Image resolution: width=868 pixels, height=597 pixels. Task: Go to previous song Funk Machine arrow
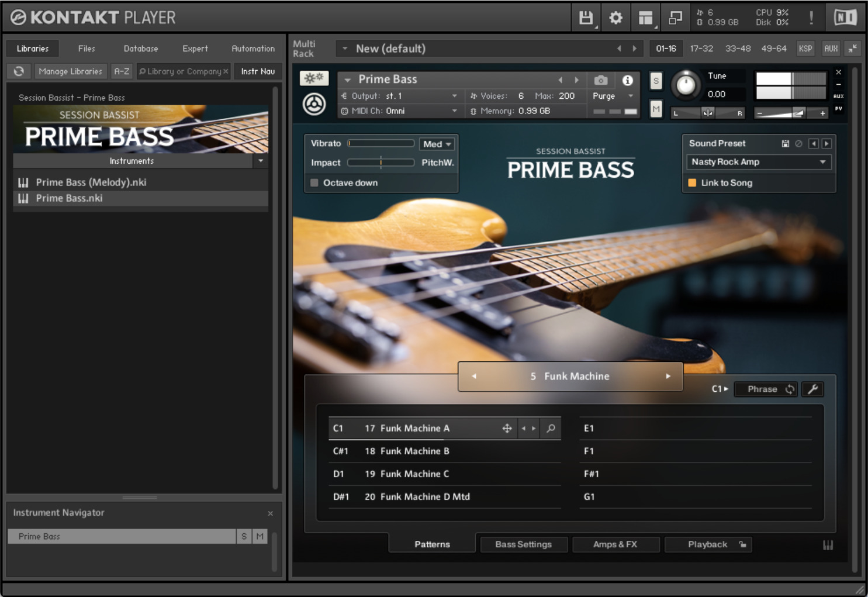coord(474,377)
